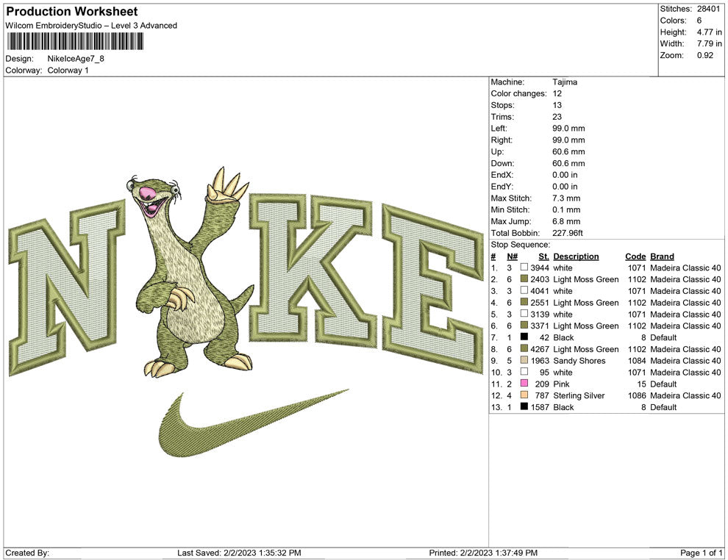728x560 pixels.
Task: Select the Pink swatch in row 11
Action: point(524,383)
